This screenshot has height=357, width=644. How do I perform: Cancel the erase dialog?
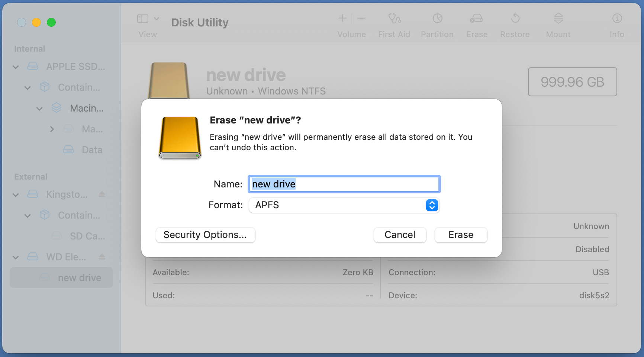[400, 235]
